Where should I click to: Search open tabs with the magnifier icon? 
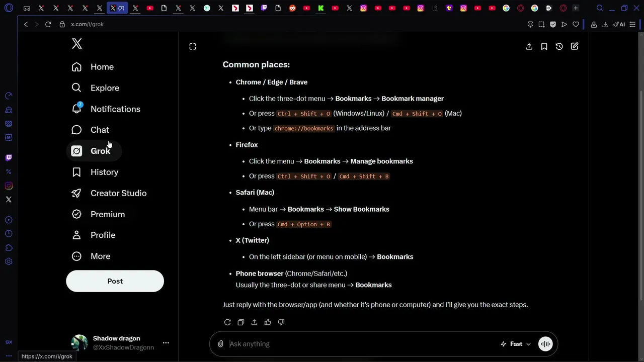click(x=600, y=8)
